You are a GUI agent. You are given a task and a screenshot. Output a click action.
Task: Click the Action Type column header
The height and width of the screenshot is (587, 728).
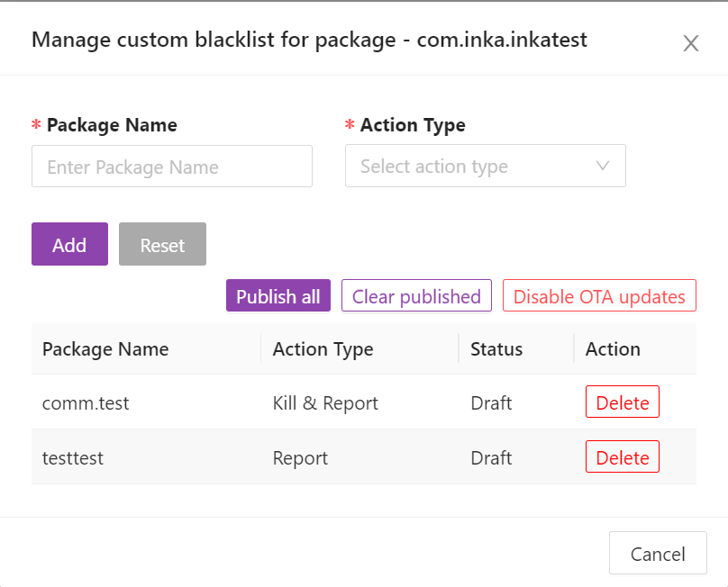point(323,348)
